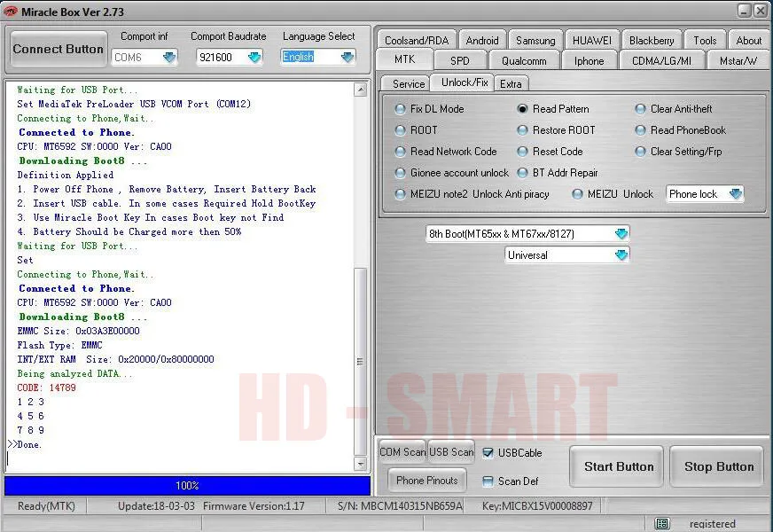This screenshot has height=532, width=773.
Task: Select the Fix DL Mode radio button
Action: coord(401,109)
